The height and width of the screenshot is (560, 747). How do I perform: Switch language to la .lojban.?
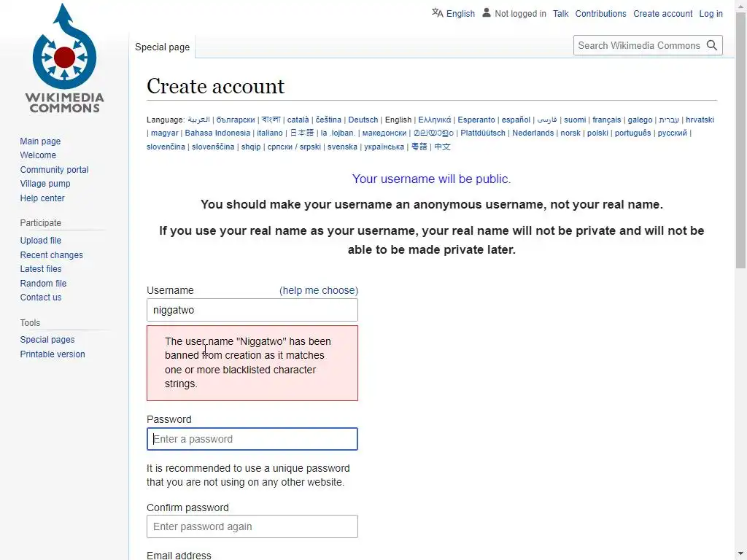click(338, 133)
